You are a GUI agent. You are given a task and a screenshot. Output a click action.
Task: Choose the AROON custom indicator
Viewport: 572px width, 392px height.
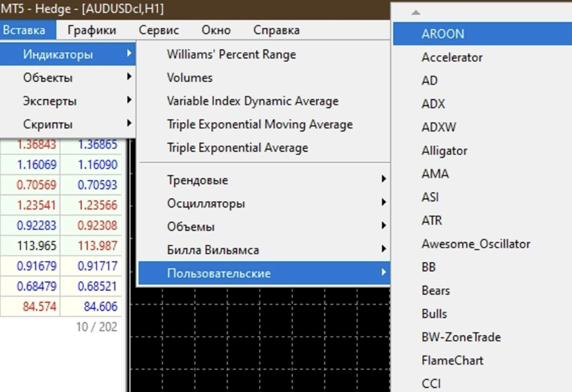482,34
